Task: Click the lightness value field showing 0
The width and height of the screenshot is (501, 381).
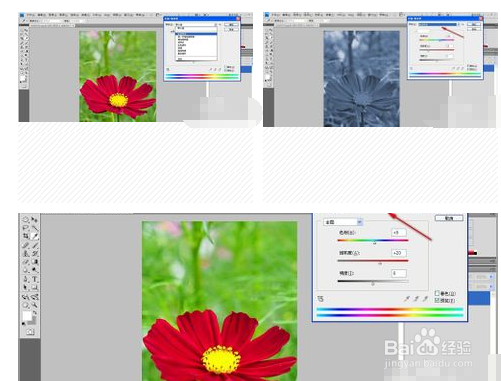Action: pos(399,273)
